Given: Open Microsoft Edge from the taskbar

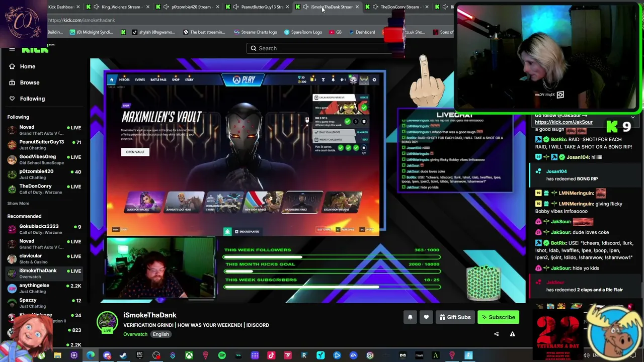Looking at the screenshot, I should click(x=91, y=356).
